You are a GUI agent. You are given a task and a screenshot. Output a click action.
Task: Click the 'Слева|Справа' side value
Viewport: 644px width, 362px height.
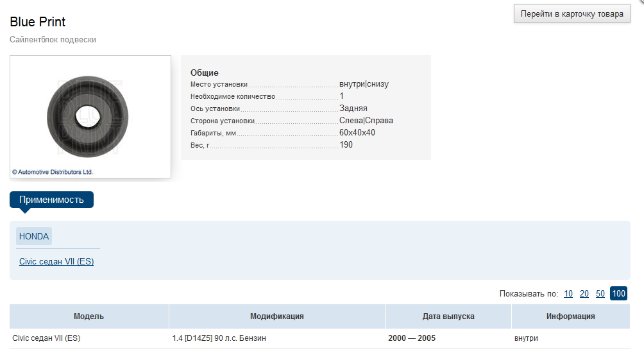tap(366, 121)
